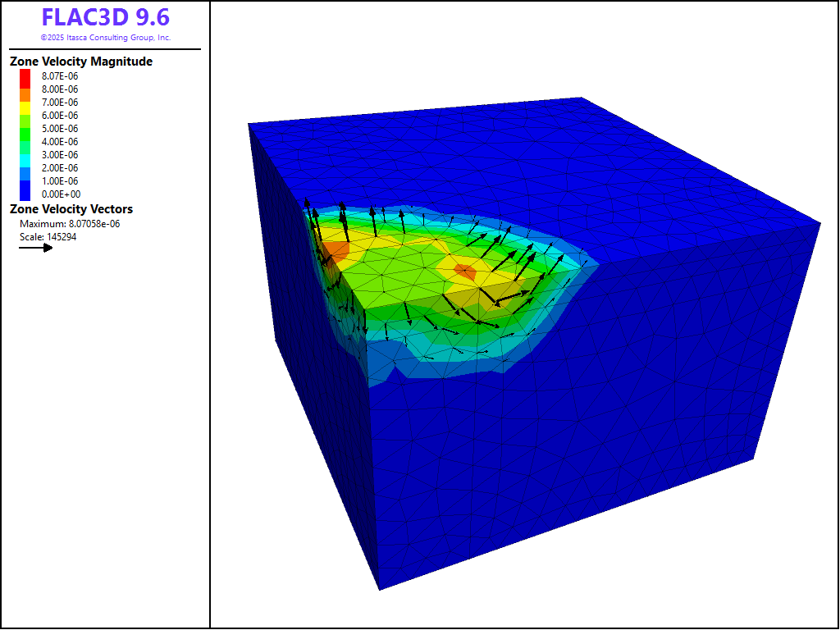Click the 8.00E-06 legend value label

click(60, 89)
